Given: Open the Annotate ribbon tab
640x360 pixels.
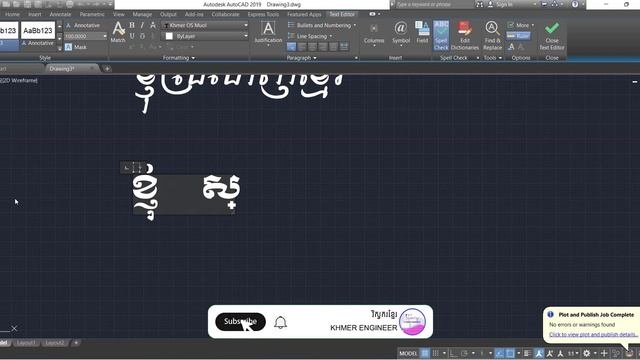Looking at the screenshot, I should (60, 14).
